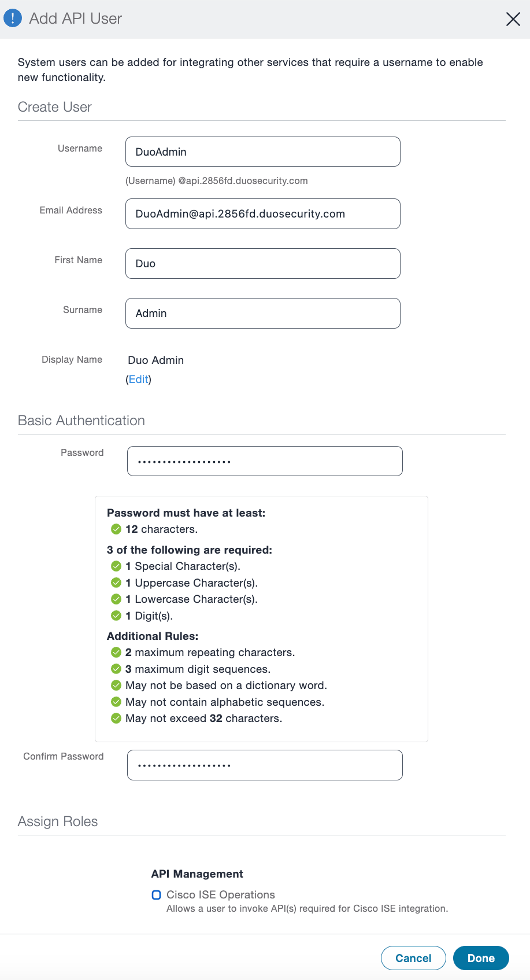Click the checkmark next to 1 Uppercase Character(s)
The image size is (530, 980).
[x=116, y=583]
